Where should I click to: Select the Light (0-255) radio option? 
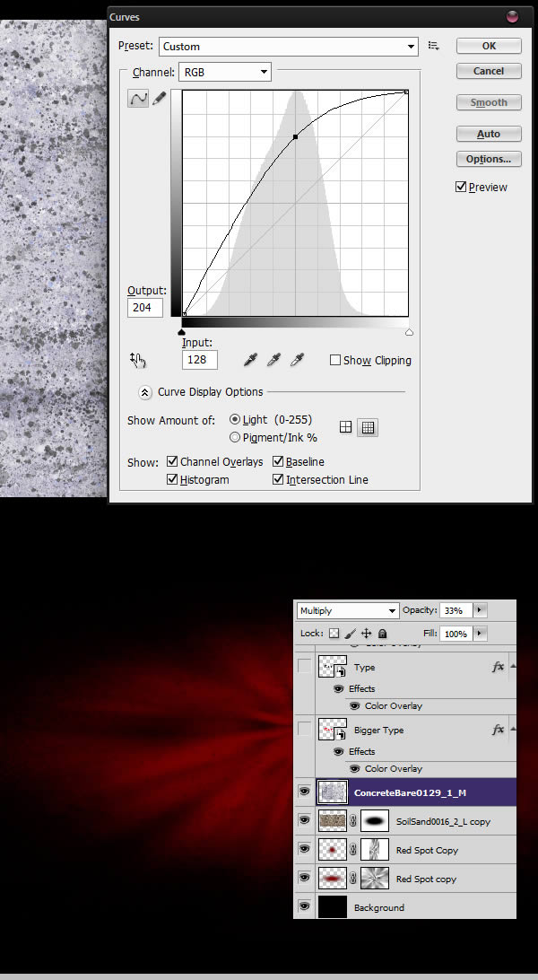(235, 419)
